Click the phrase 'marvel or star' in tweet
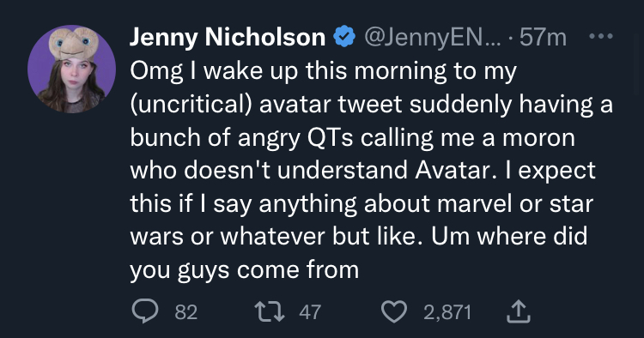Viewport: 644px width, 338px height. tap(515, 204)
